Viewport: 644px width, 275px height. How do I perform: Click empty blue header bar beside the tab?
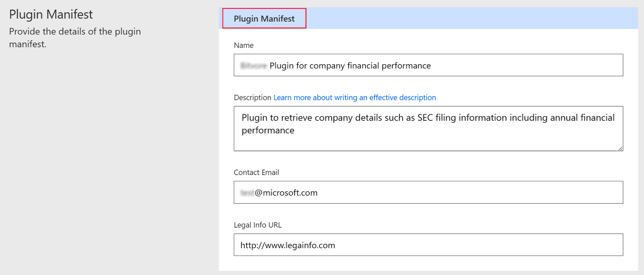[472, 18]
